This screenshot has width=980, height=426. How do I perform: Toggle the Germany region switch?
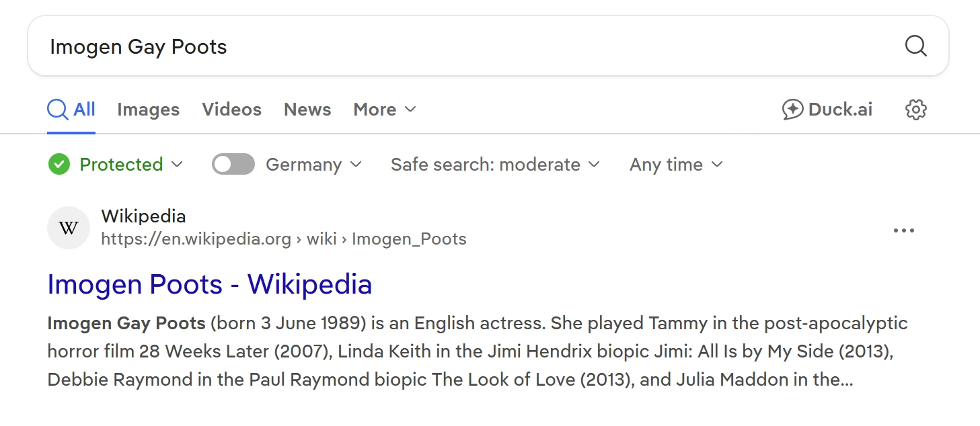233,165
